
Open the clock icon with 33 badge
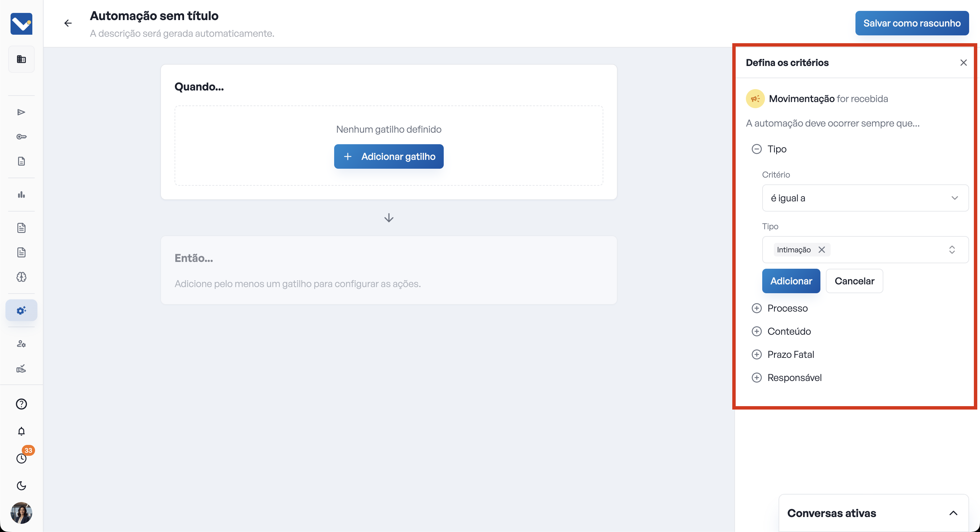(x=21, y=458)
